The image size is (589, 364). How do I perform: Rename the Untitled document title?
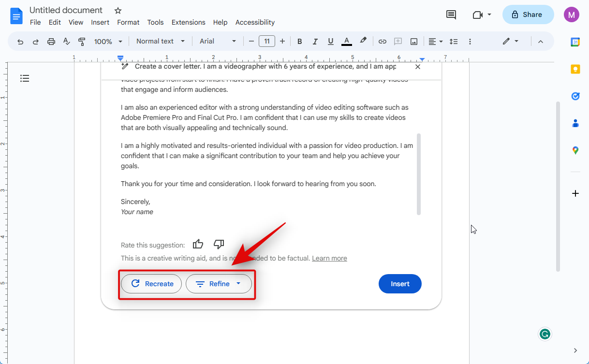point(66,10)
